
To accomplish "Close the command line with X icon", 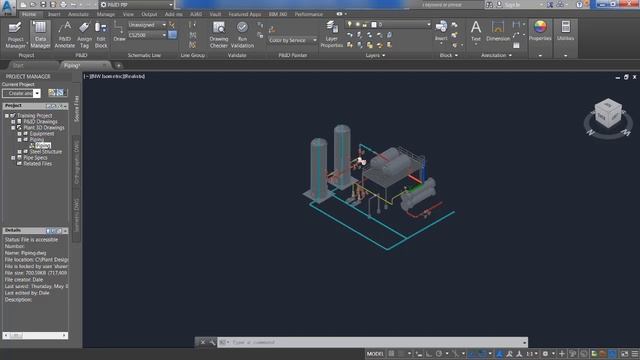I will click(202, 342).
